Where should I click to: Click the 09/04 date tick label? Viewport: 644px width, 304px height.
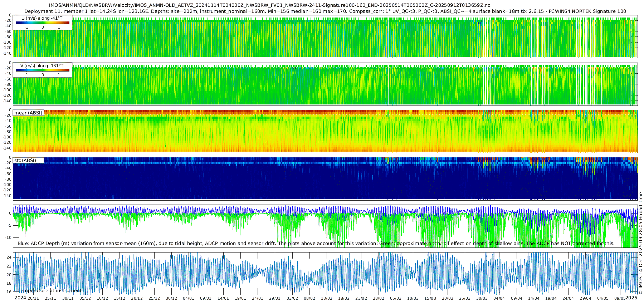517,298
